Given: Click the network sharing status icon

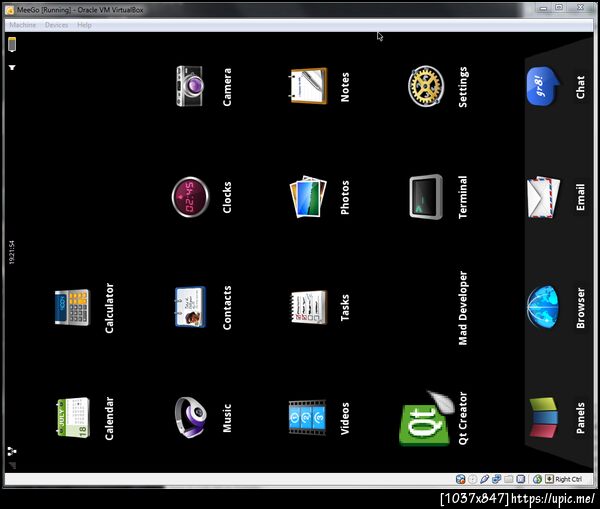Looking at the screenshot, I should click(12, 451).
